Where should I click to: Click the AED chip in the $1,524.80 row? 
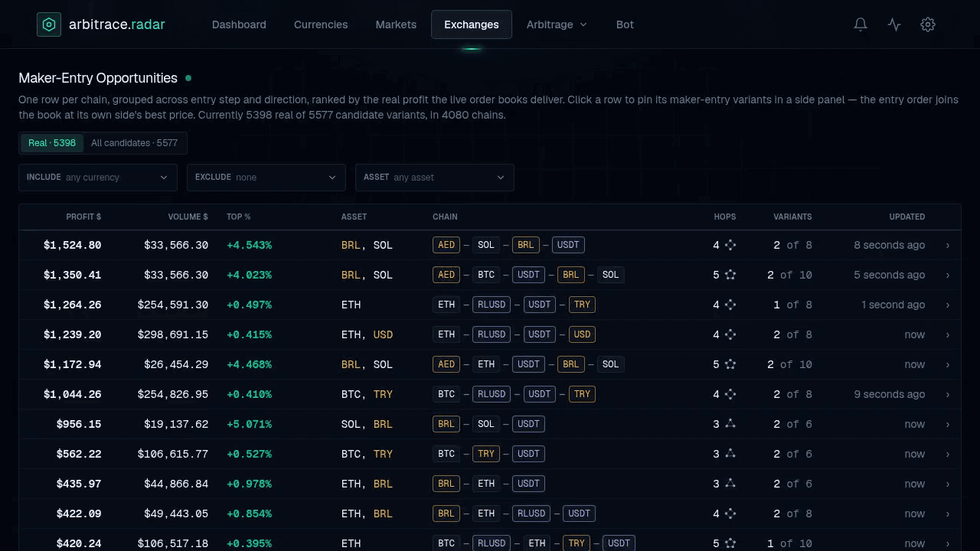[x=446, y=245]
